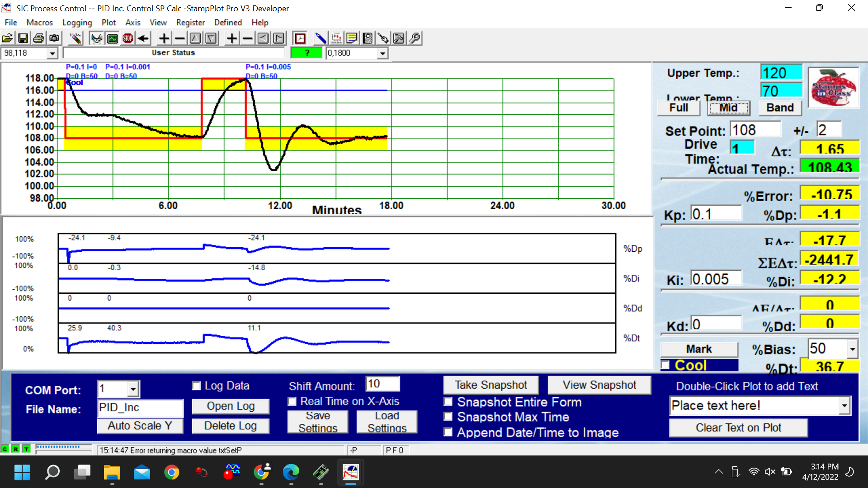868x488 pixels.
Task: Open the %Bias dropdown arrow
Action: coord(852,349)
